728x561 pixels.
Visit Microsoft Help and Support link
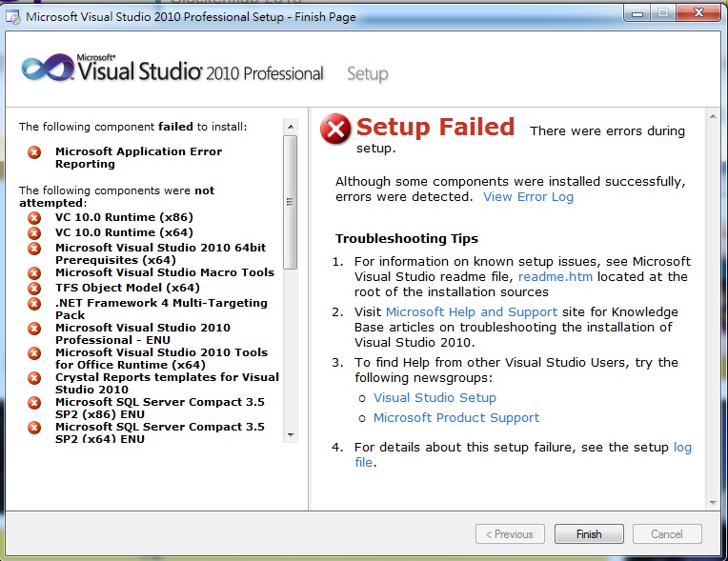(x=472, y=311)
